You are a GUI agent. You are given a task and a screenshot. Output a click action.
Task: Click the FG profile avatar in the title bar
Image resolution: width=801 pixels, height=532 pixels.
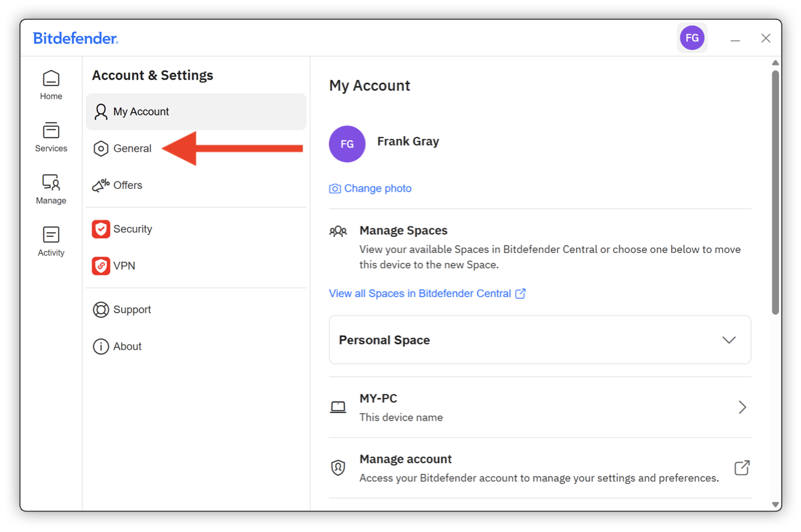(x=692, y=38)
